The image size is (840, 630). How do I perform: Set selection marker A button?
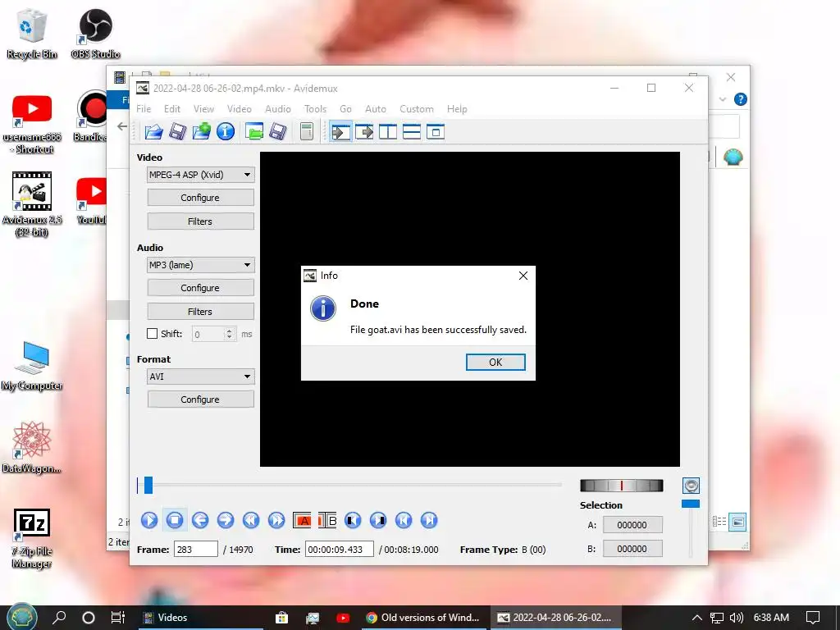(x=302, y=520)
